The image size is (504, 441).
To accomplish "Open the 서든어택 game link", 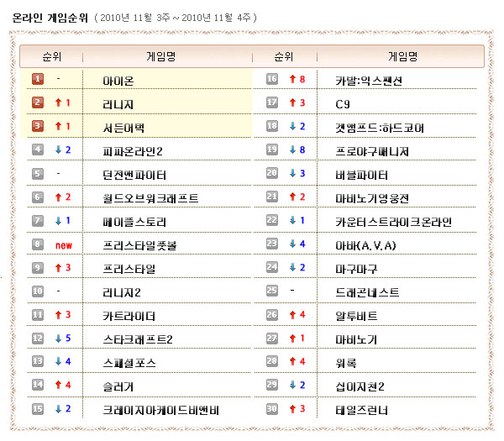I will pyautogui.click(x=123, y=128).
